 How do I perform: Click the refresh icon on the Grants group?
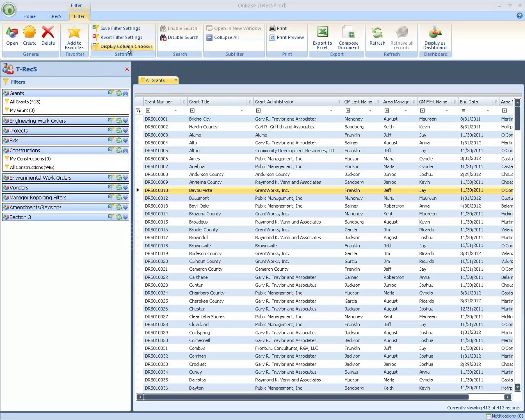click(119, 93)
